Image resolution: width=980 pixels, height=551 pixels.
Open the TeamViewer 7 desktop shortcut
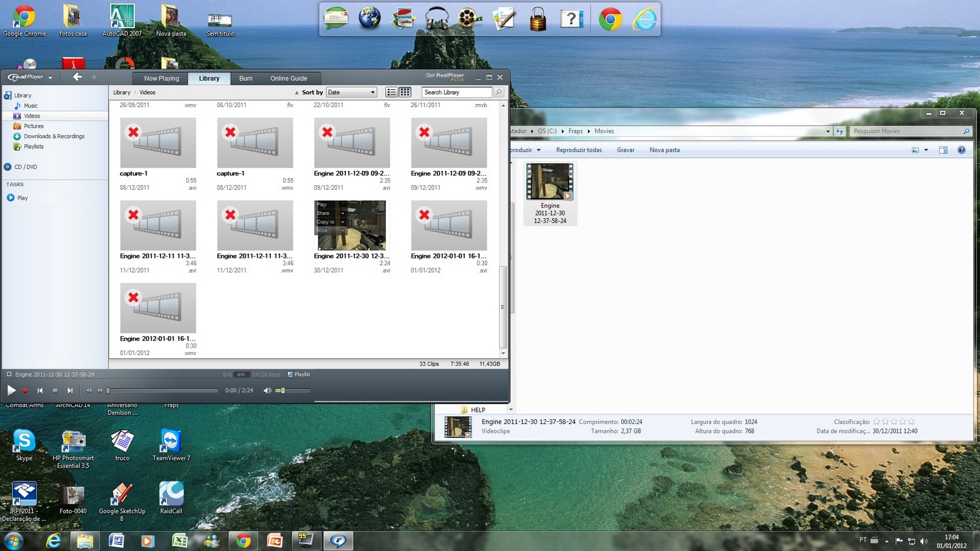pyautogui.click(x=171, y=446)
